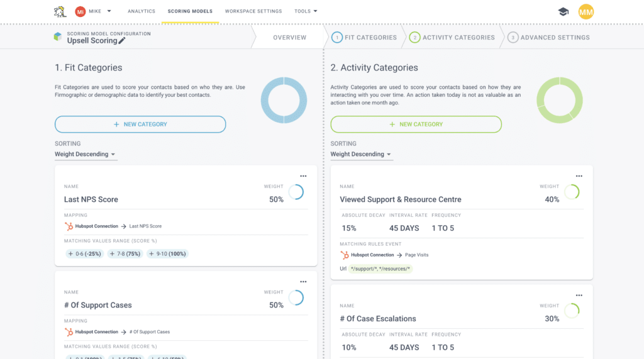Click # Of Case Escalations weight ring
The width and height of the screenshot is (644, 359).
pyautogui.click(x=572, y=311)
